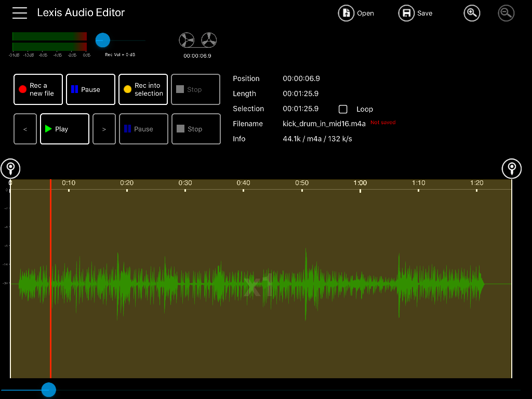532x399 pixels.
Task: Play the audio
Action: [64, 129]
